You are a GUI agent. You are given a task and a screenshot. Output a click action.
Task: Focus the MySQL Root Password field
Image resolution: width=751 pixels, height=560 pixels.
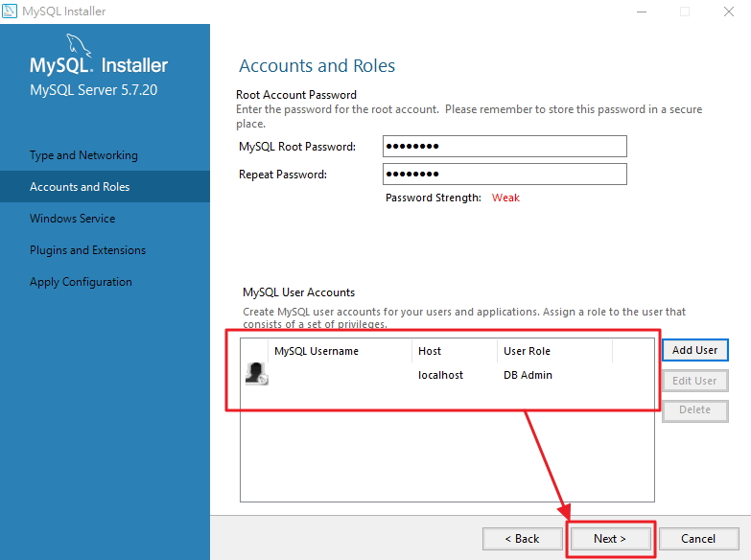click(505, 146)
